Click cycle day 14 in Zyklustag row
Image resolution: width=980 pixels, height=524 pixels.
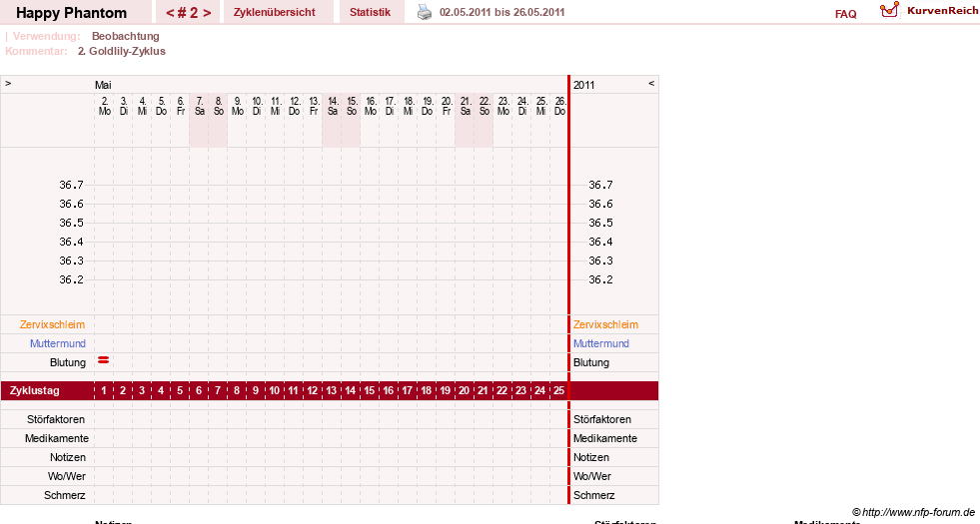(x=350, y=391)
